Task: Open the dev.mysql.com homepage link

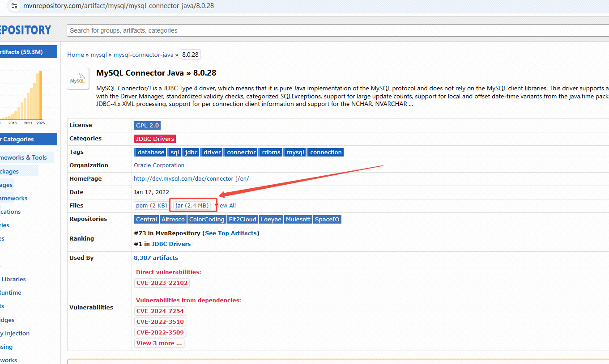Action: (191, 178)
